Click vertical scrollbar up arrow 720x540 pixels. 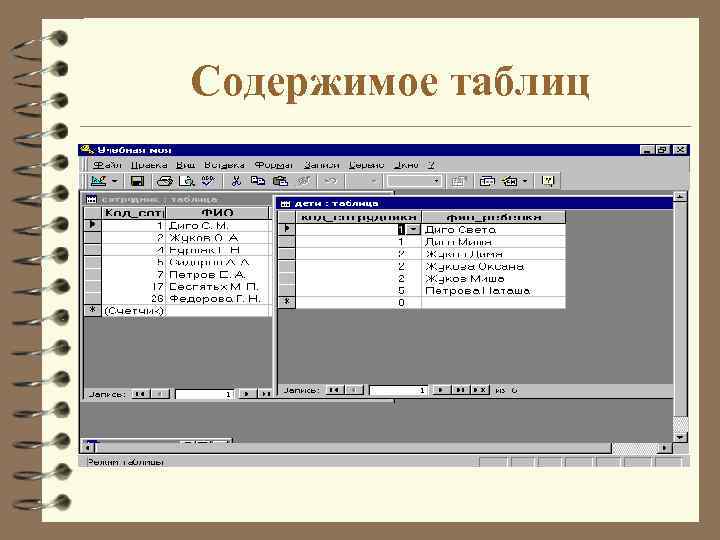tap(680, 197)
